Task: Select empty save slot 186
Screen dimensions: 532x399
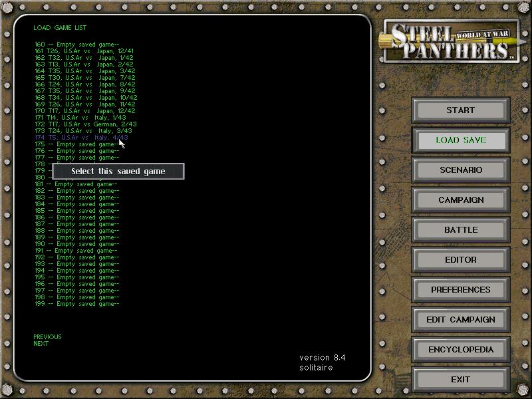Action: pos(77,217)
